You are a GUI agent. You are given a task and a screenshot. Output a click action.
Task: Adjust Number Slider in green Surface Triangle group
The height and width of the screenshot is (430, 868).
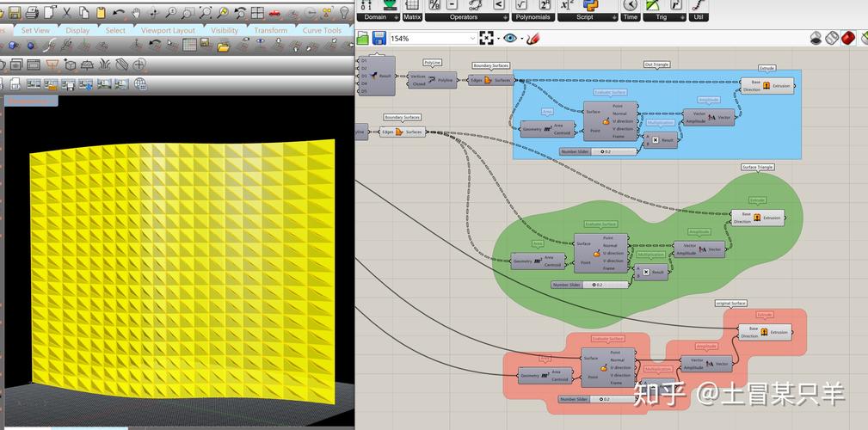pyautogui.click(x=589, y=285)
